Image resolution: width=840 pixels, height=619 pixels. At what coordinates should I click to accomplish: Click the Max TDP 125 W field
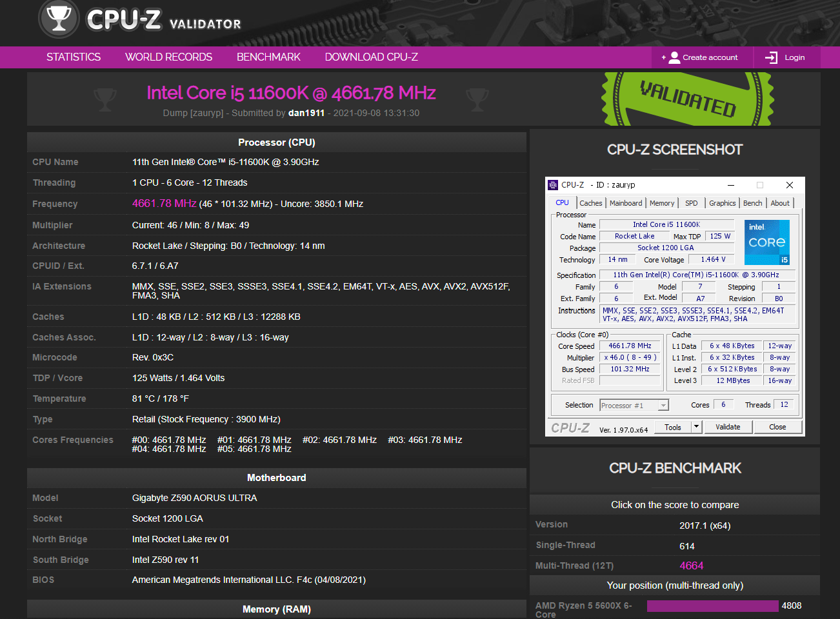point(720,237)
